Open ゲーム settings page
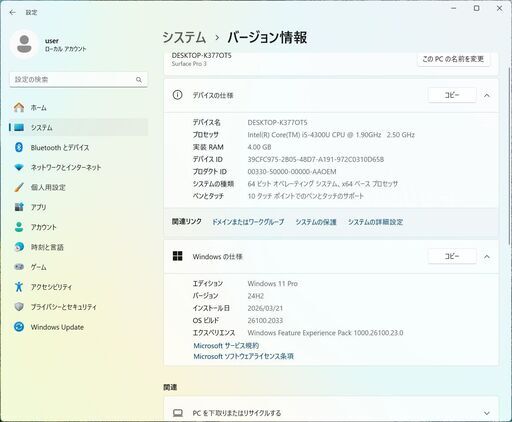Viewport: 512px width, 422px height. [x=78, y=267]
